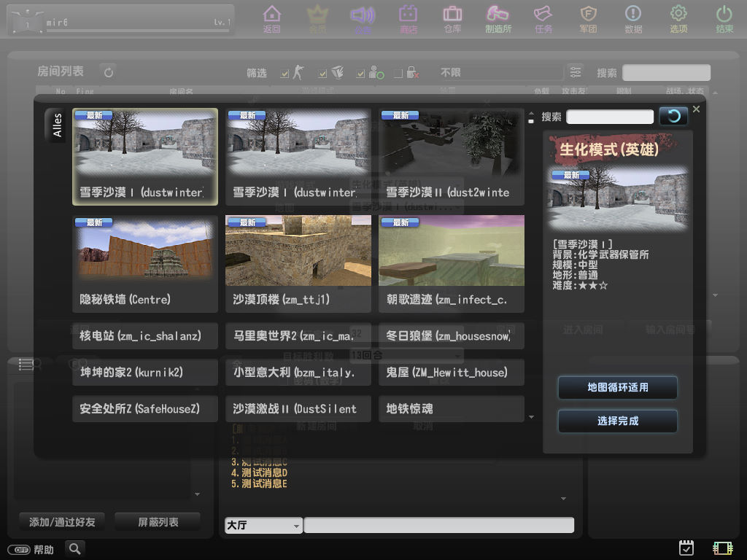Viewport: 747px width, 560px height.
Task: Open the 制造所 crafting icon
Action: tap(498, 19)
